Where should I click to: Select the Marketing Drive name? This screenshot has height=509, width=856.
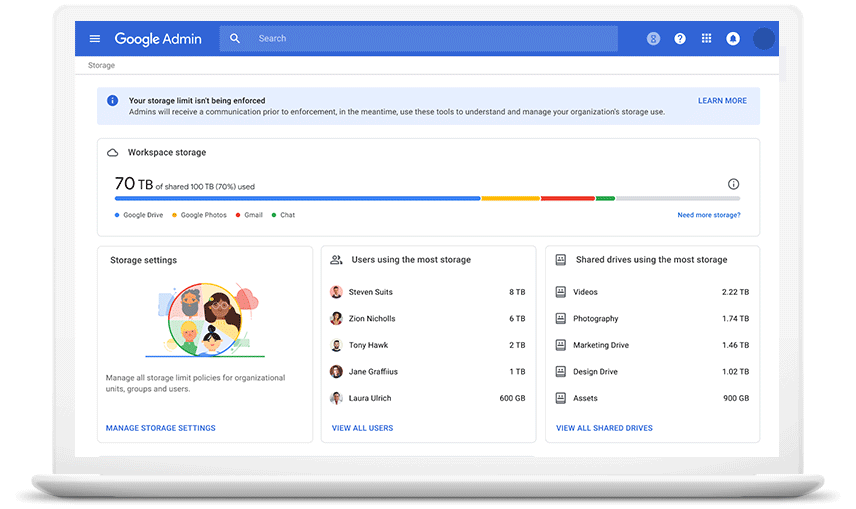pos(601,345)
